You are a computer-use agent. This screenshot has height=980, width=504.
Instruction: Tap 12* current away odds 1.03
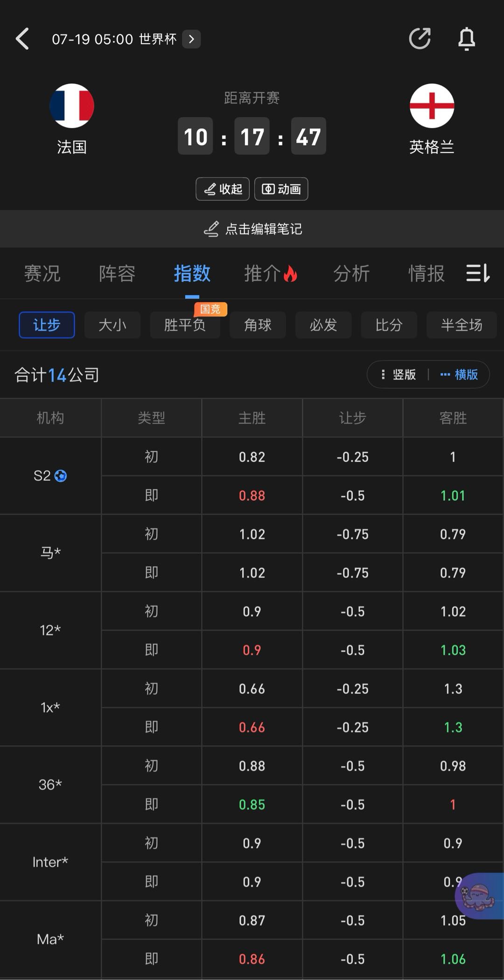point(453,650)
